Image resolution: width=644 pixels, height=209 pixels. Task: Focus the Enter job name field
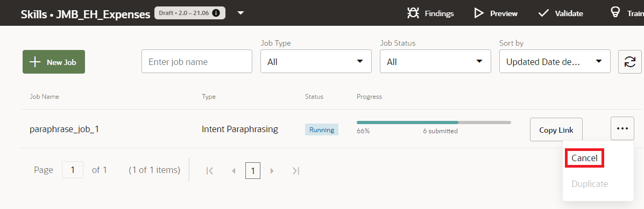point(197,61)
